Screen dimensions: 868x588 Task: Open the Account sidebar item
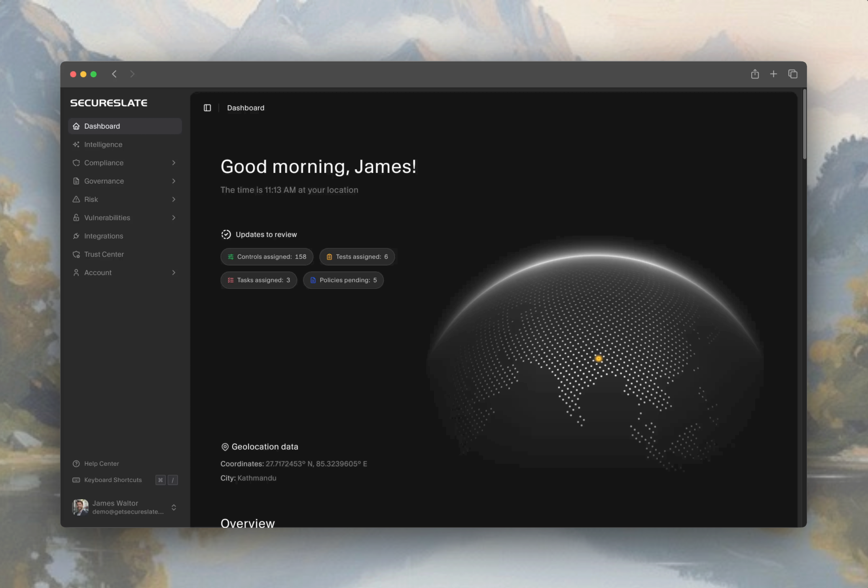point(125,273)
